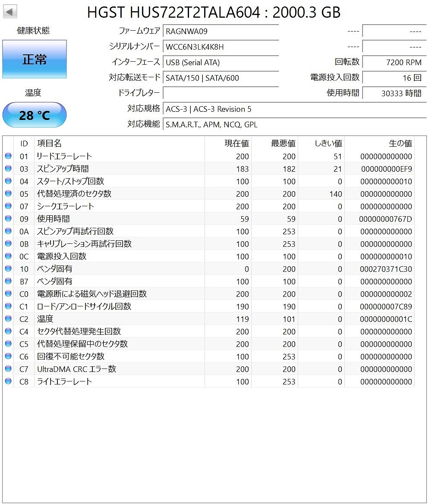
Task: Click the 正常 health status button
Action: point(35,59)
